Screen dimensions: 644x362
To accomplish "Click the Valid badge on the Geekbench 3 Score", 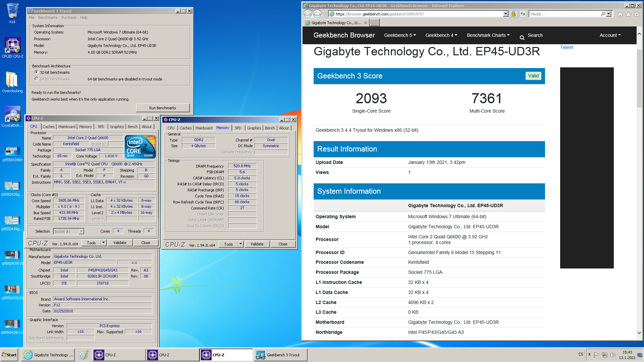I will coord(533,76).
